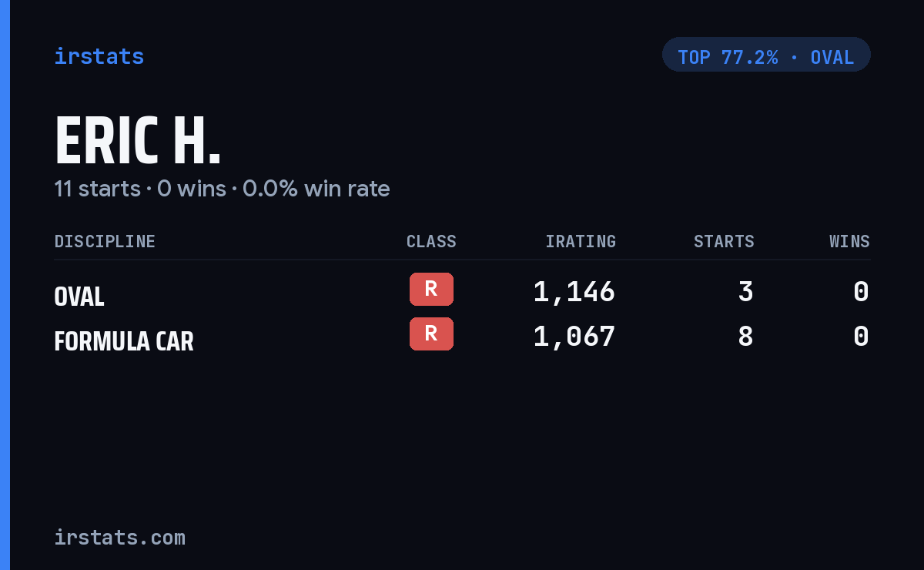Screen dimensions: 924x570
Task: Click the Rookie class badge for Oval
Action: (x=431, y=289)
